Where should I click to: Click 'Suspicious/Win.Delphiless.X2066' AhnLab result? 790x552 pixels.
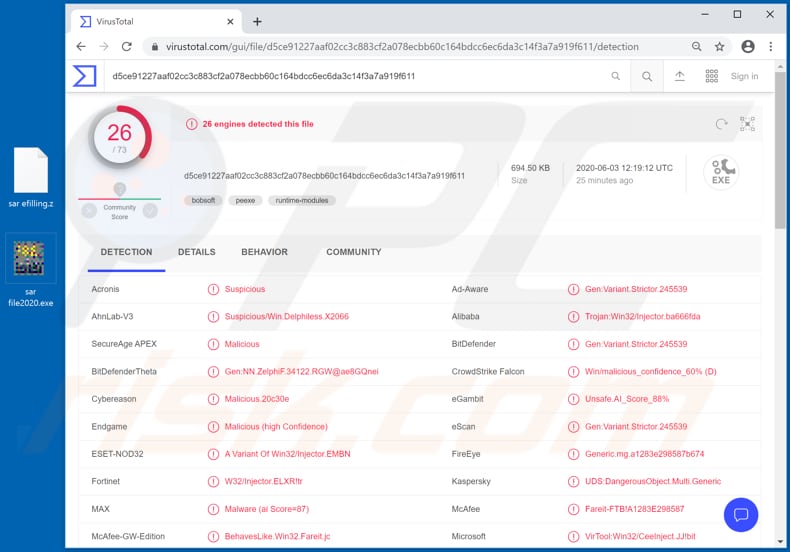point(287,316)
